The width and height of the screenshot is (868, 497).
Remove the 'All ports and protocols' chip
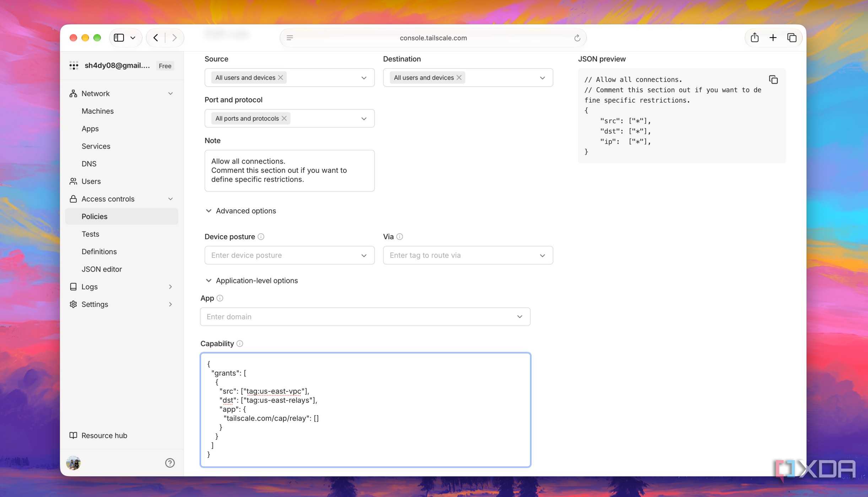point(284,118)
